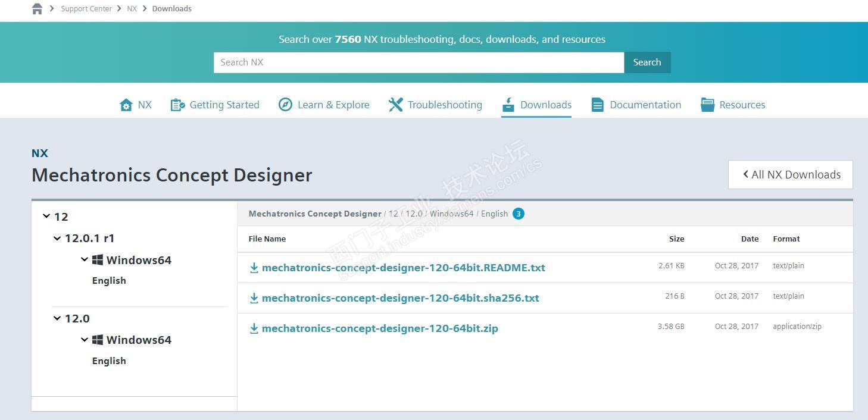
Task: Click Windows logo icon under 12.0
Action: pos(98,340)
